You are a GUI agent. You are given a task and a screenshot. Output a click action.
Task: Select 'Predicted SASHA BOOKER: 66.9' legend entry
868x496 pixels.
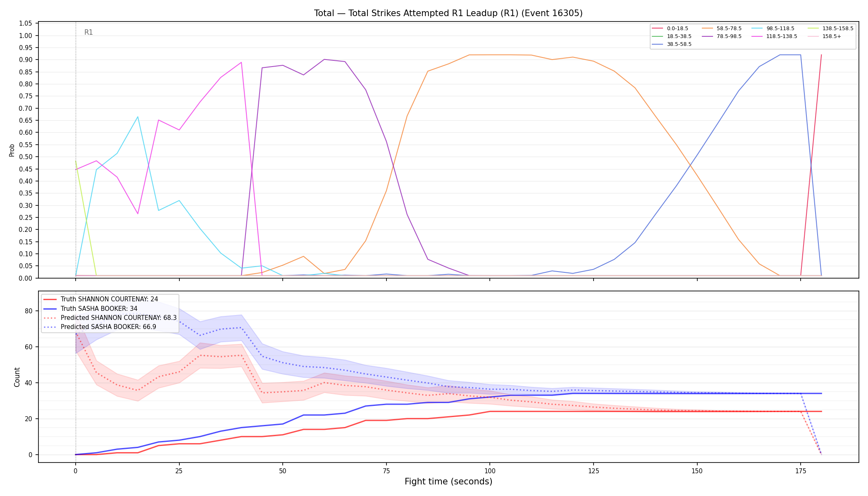[x=108, y=327]
